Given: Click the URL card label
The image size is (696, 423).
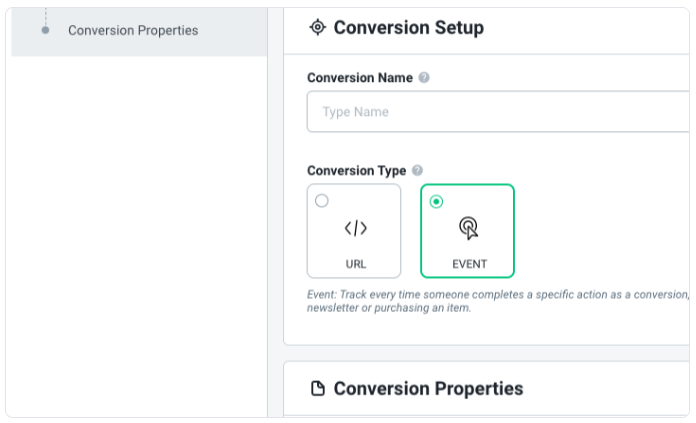Looking at the screenshot, I should click(356, 264).
